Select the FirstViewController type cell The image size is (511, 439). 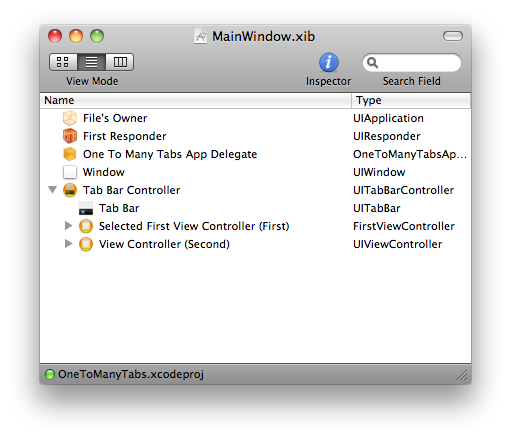pos(404,226)
